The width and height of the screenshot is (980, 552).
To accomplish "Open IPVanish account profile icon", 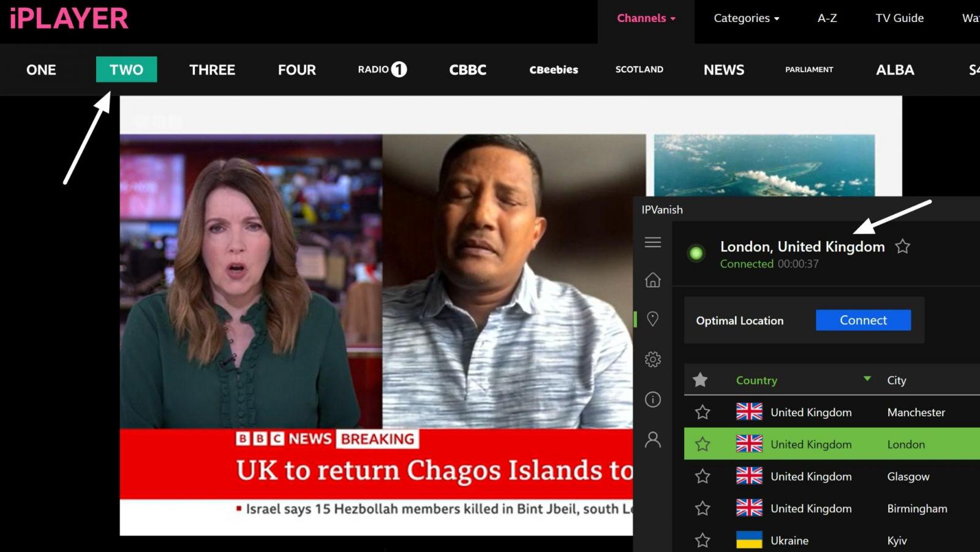I will click(653, 439).
